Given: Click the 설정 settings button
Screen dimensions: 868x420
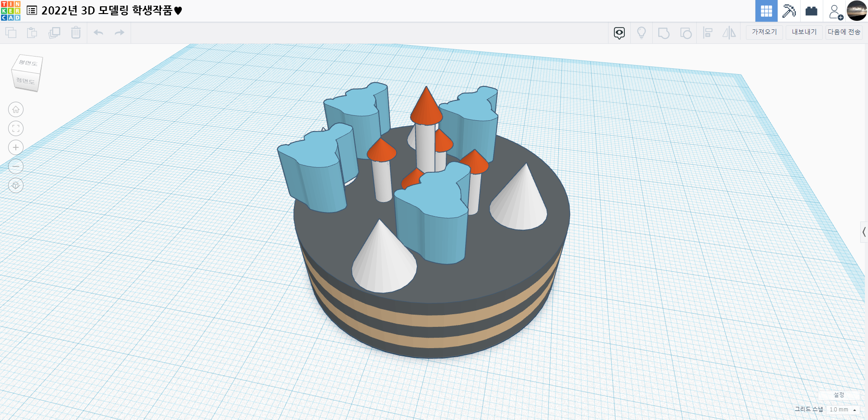Looking at the screenshot, I should tap(839, 395).
